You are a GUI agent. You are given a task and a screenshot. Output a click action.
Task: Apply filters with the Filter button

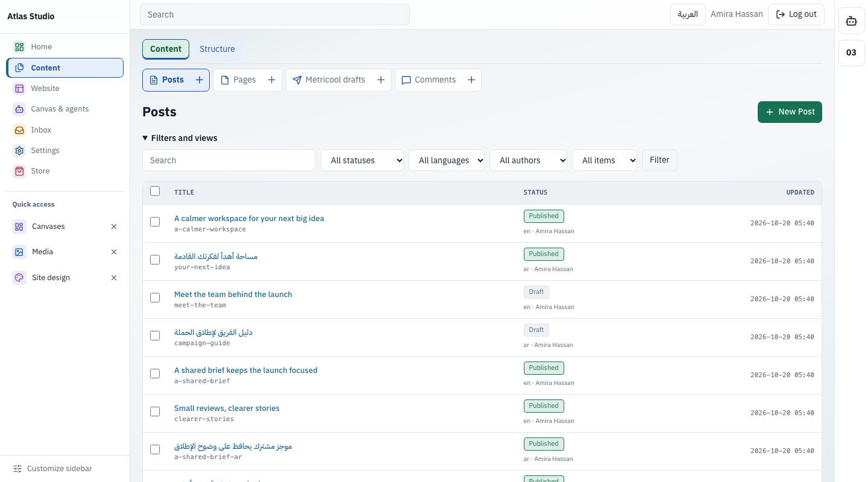click(x=659, y=160)
